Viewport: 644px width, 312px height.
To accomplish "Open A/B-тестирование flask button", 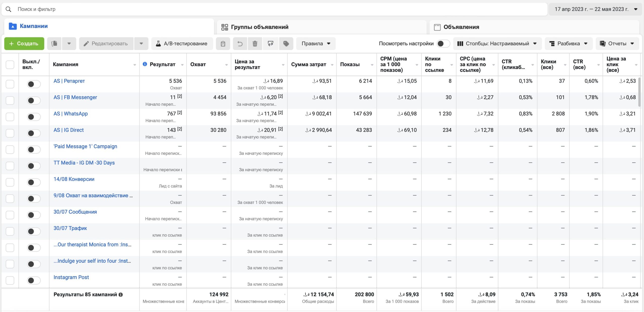I will 182,44.
